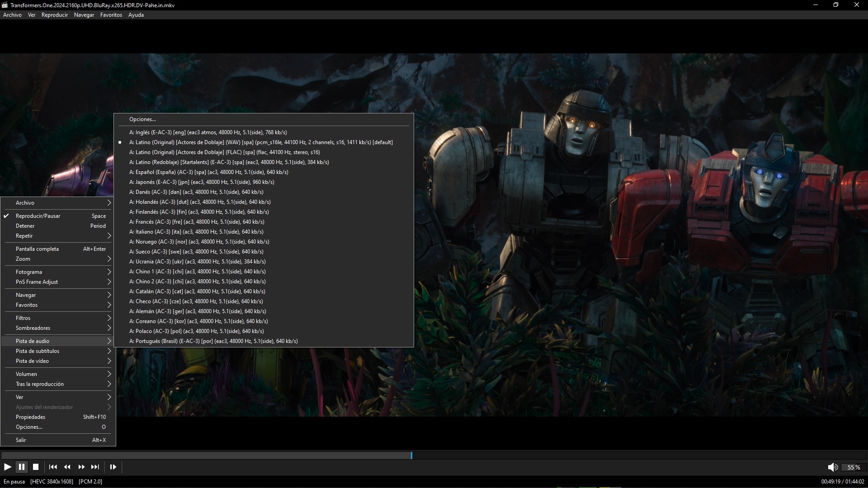Screen dimensions: 868x488
Task: Expand the Volumen submenu
Action: coord(58,374)
